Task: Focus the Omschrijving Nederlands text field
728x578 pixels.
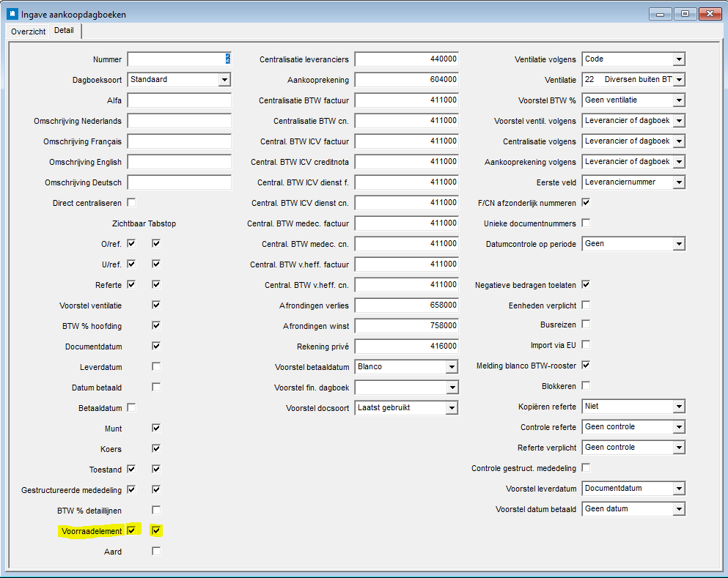Action: coord(179,121)
